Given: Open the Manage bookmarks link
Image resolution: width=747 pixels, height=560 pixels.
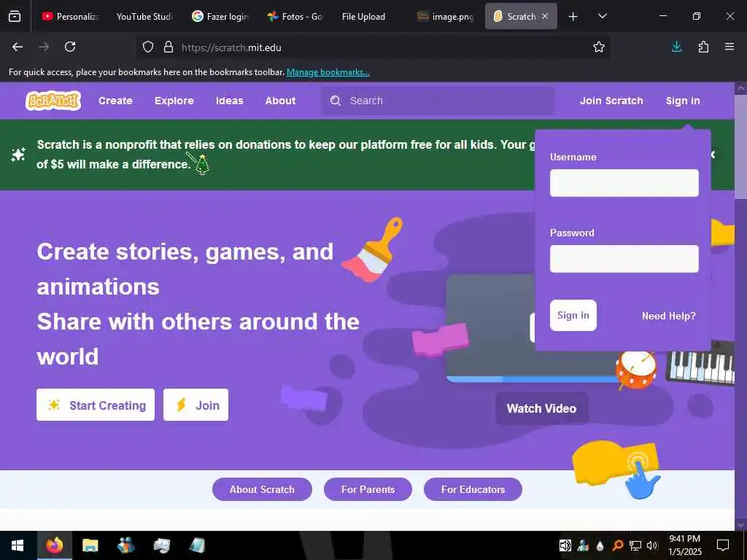Looking at the screenshot, I should click(328, 72).
